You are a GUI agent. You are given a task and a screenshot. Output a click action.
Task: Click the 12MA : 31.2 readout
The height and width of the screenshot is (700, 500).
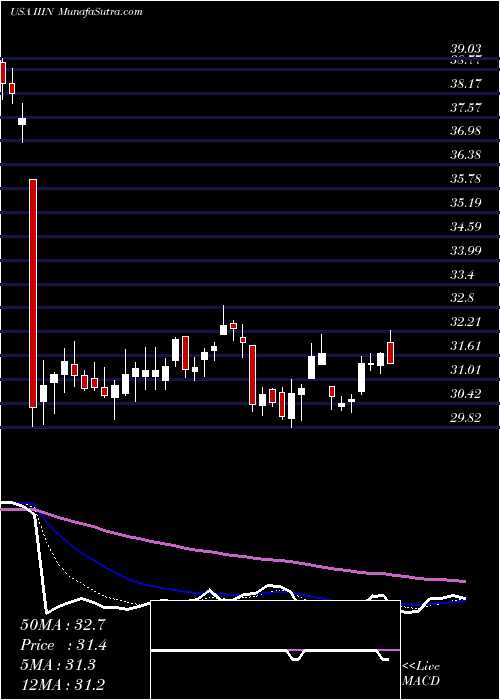pos(63,685)
